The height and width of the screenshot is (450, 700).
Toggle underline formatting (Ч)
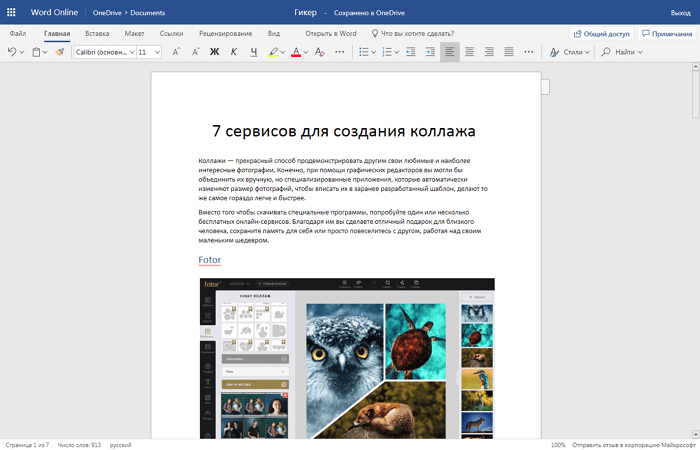(x=254, y=51)
